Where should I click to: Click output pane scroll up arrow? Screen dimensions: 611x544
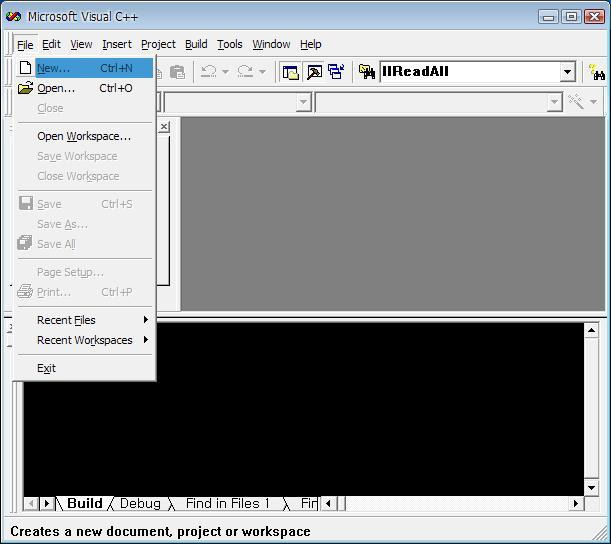(592, 330)
